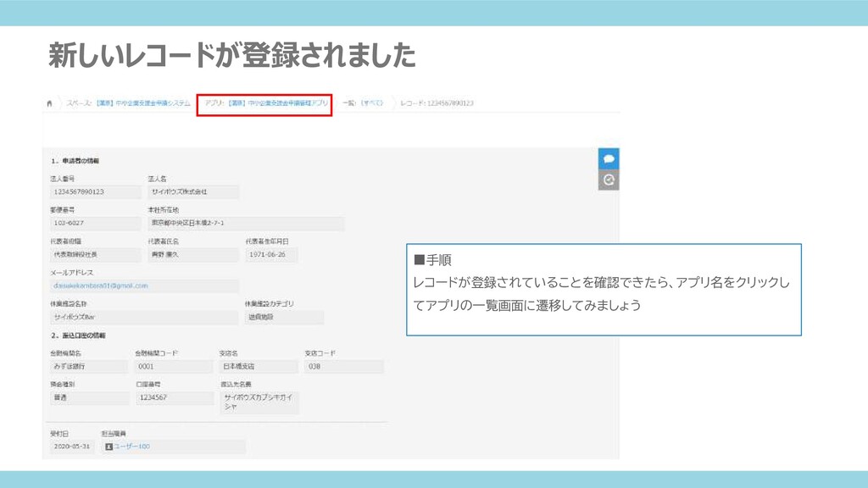
Task: Click the account type value 普通
Action: click(x=89, y=398)
